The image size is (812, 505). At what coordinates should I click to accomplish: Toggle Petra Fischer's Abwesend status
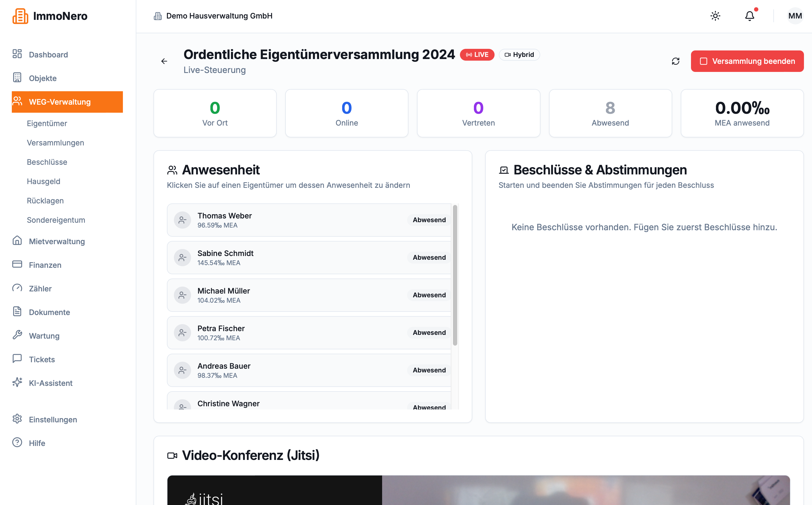point(429,333)
